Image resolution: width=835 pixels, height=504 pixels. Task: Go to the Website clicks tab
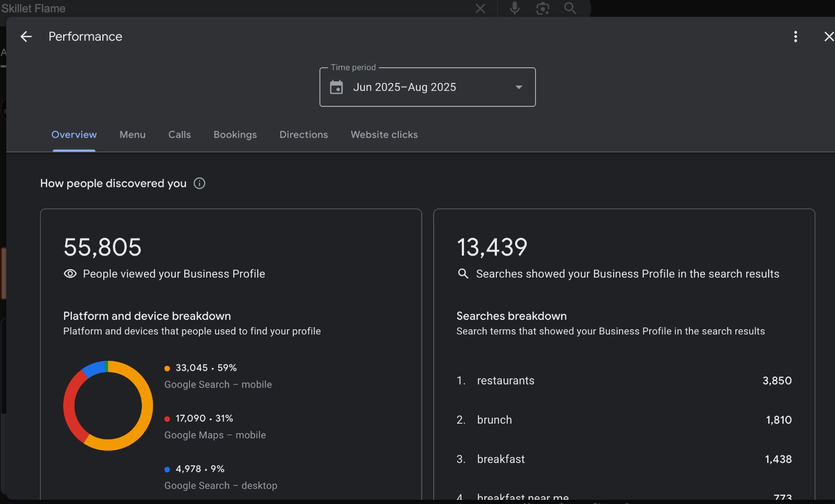tap(384, 135)
